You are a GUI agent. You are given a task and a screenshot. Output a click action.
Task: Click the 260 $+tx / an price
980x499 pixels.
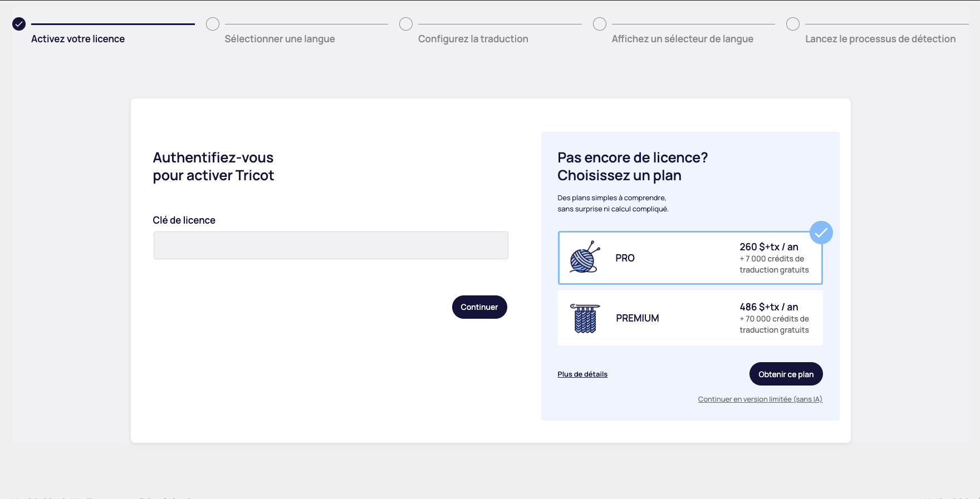click(769, 247)
